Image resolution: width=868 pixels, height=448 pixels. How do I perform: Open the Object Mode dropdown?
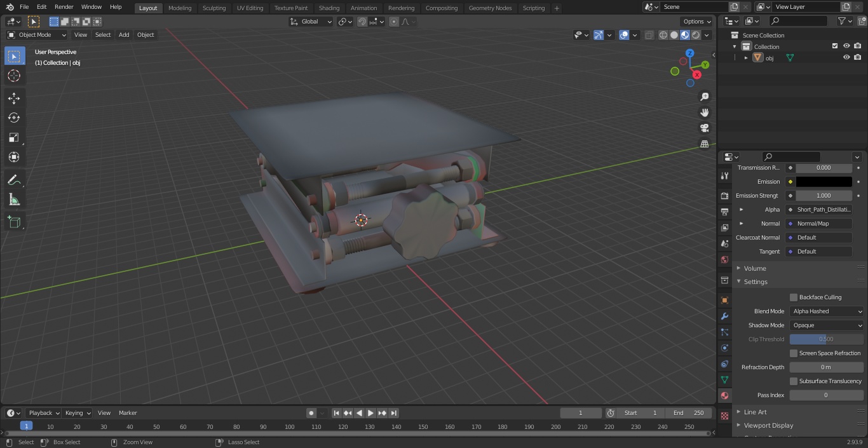coord(37,35)
